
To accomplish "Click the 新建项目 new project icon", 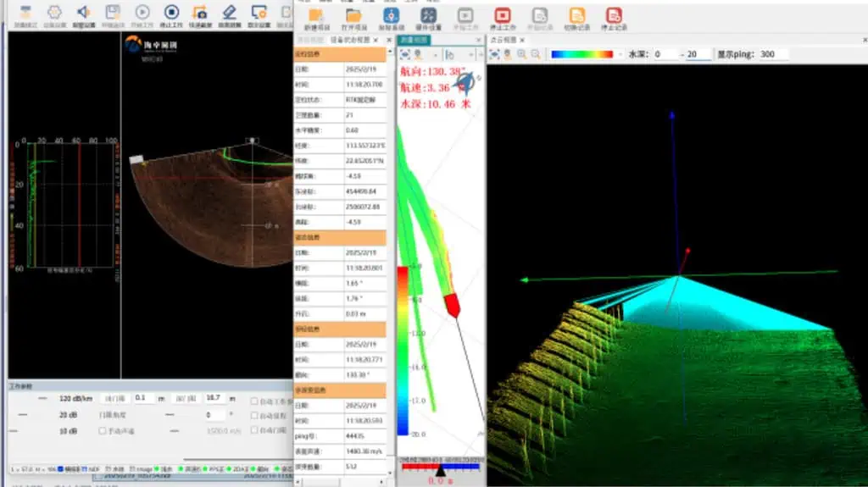I will (x=316, y=16).
